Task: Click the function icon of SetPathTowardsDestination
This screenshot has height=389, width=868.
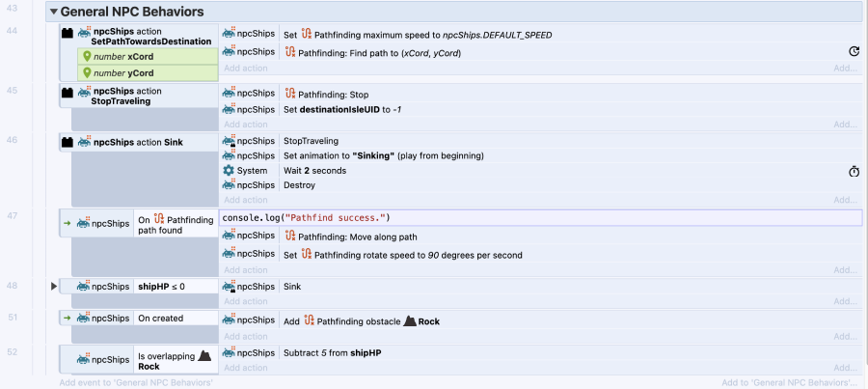Action: (x=68, y=34)
